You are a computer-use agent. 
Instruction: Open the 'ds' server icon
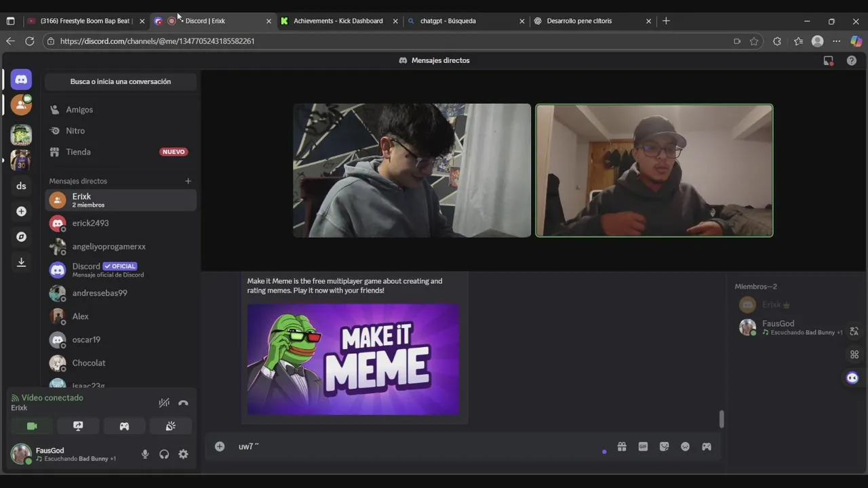[x=21, y=186]
